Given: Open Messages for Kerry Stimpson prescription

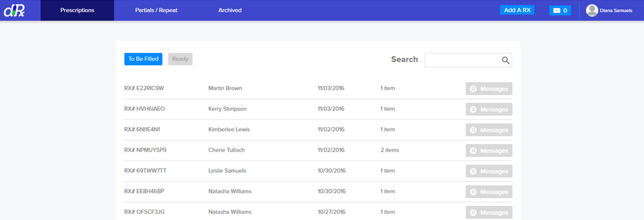Looking at the screenshot, I should (x=489, y=109).
